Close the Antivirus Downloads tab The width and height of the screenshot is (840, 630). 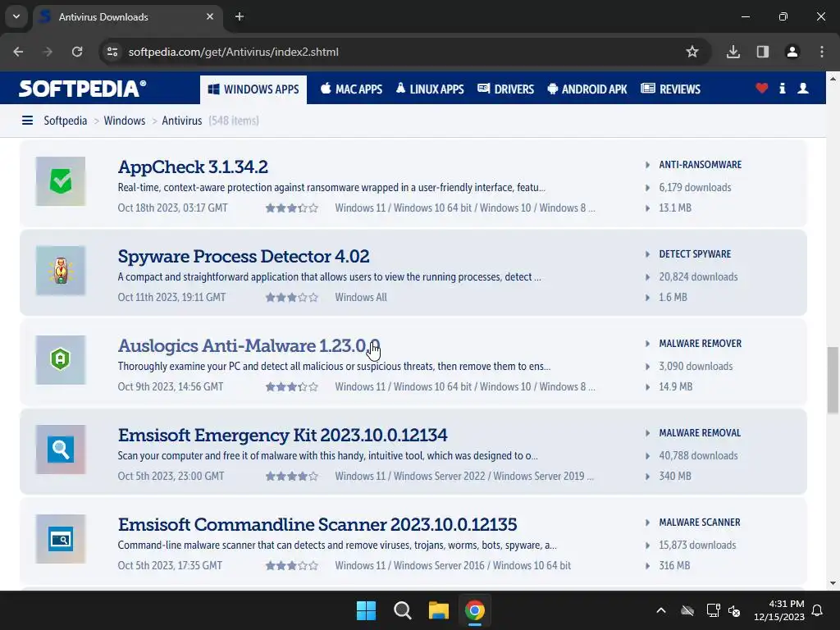[210, 16]
